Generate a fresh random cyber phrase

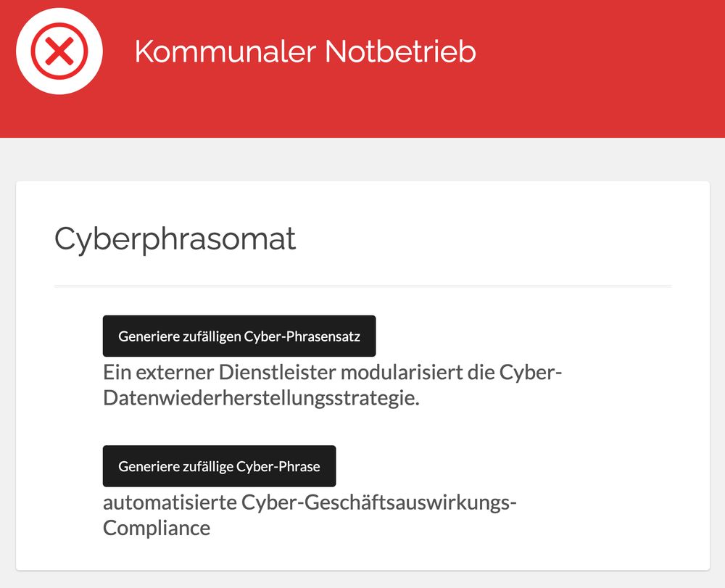click(220, 465)
